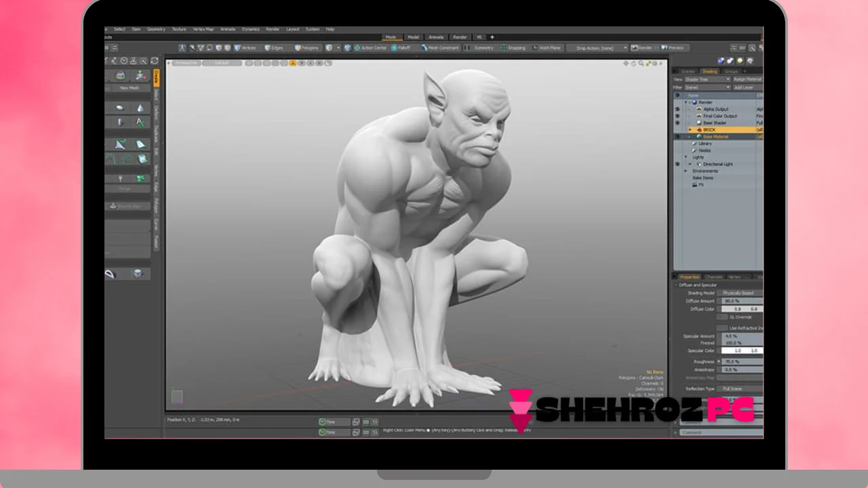Select the Cone primitive tool
868x488 pixels.
140,108
